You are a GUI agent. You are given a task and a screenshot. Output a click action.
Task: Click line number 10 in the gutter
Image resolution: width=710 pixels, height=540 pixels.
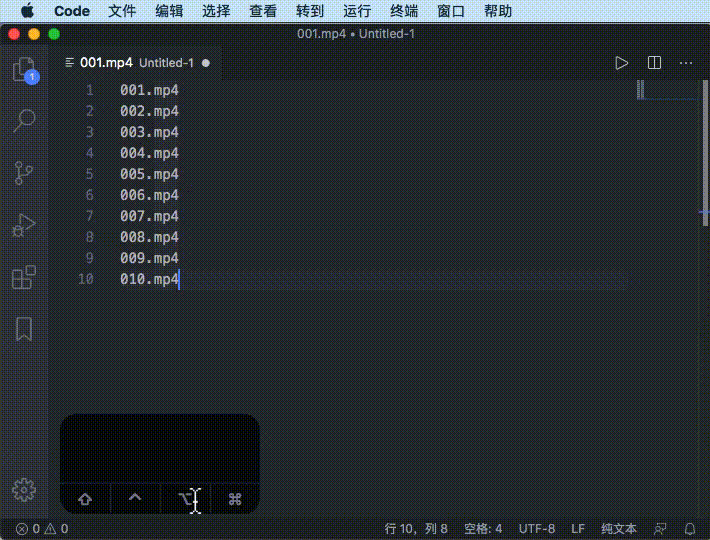[x=86, y=279]
